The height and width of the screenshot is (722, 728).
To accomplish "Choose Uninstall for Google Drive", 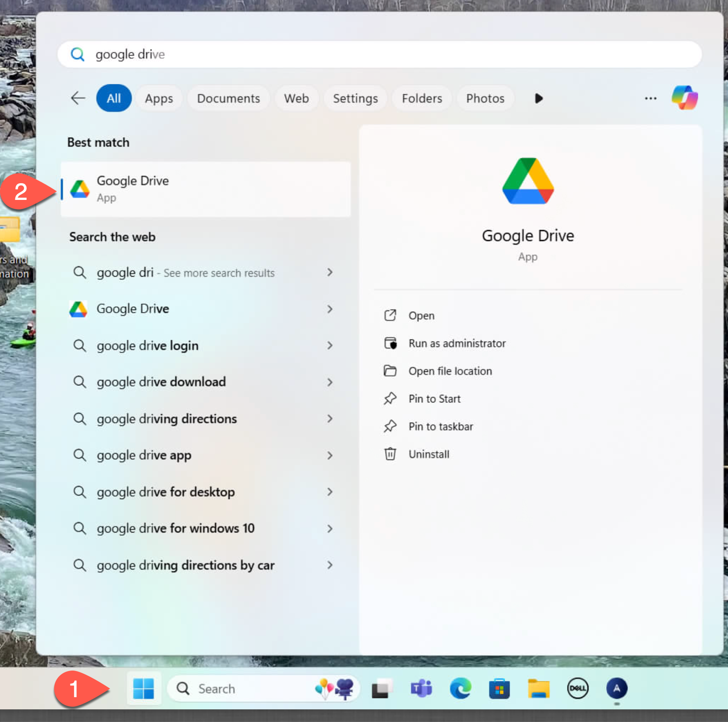I will pos(429,454).
